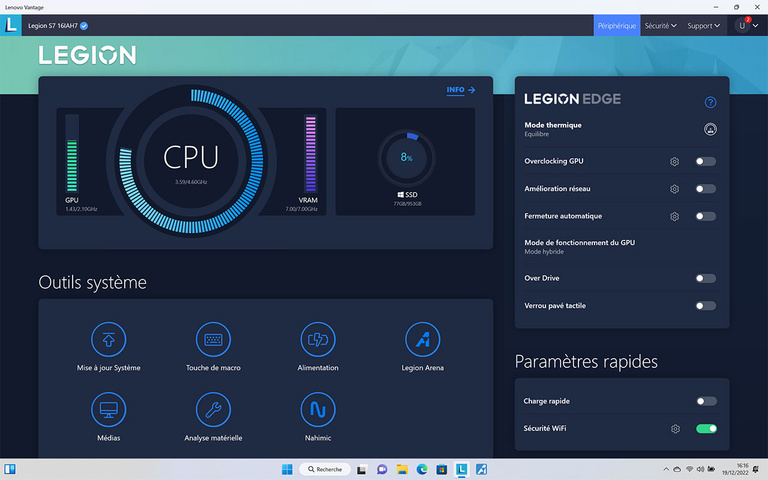Disable the Sécurité WiFi switch
The width and height of the screenshot is (768, 480).
coord(707,429)
